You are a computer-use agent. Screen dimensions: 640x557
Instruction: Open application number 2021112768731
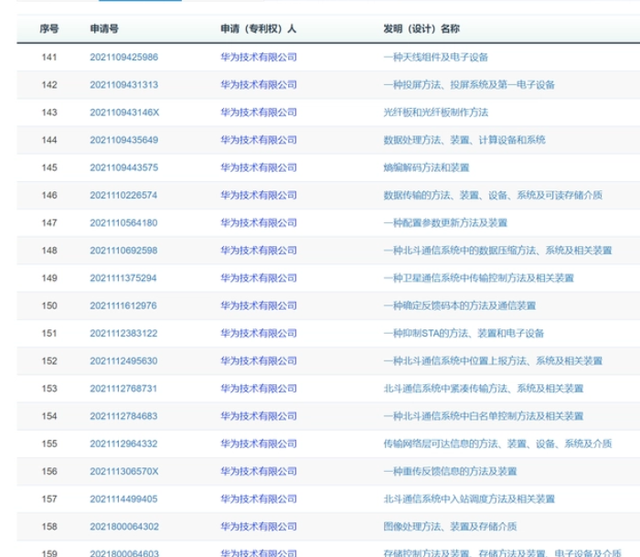point(123,388)
